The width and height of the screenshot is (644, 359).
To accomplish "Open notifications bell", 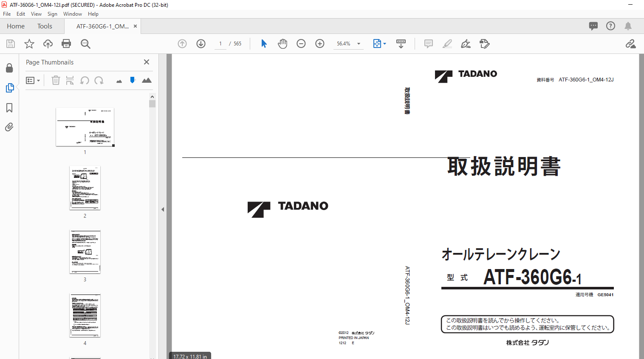I will [x=628, y=26].
